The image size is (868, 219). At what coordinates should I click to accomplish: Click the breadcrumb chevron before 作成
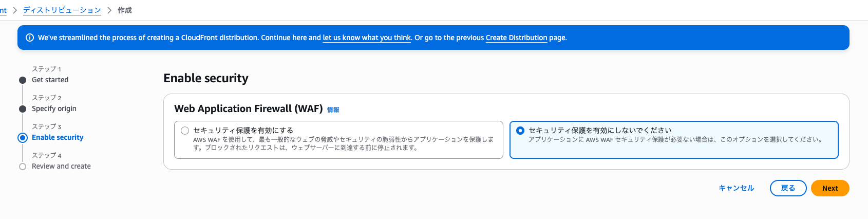pos(109,10)
